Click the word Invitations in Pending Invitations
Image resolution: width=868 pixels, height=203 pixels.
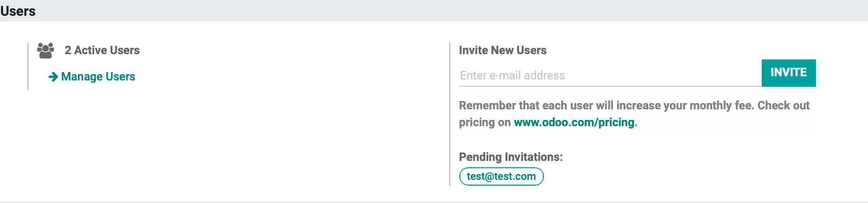(x=533, y=157)
